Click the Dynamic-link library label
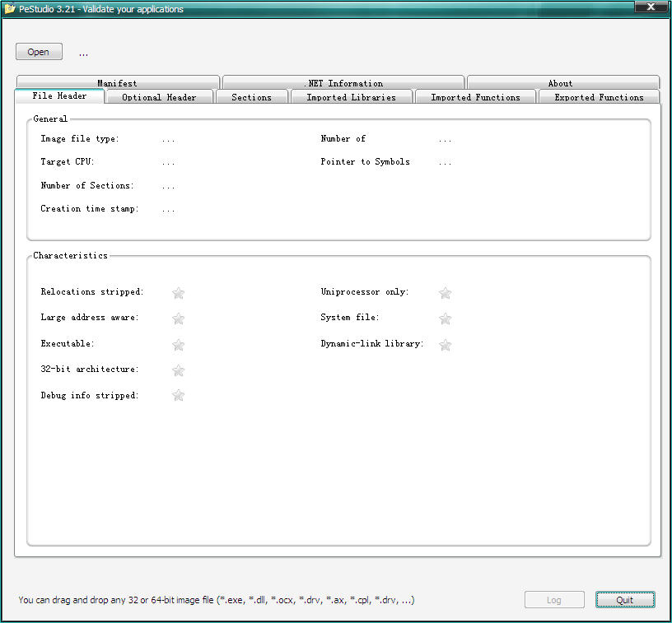Viewport: 672px width, 623px height. [x=372, y=344]
